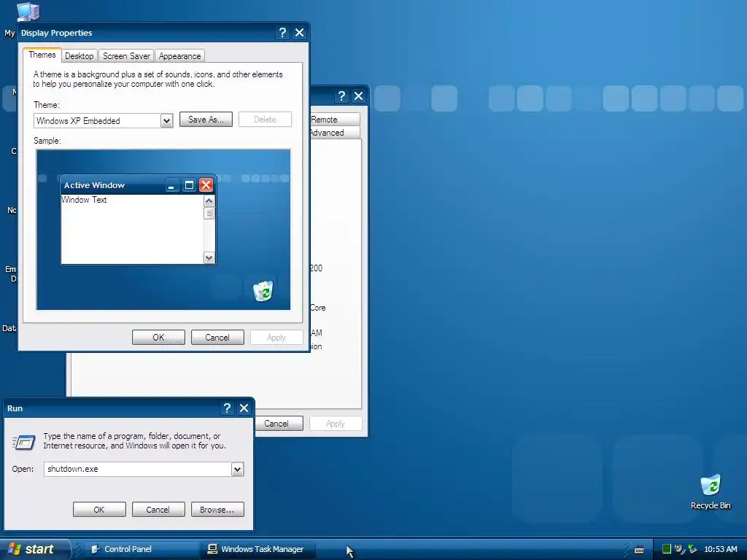Expand the Open combo box arrow in Run
Viewport: 747px width, 560px height.
pyautogui.click(x=237, y=469)
